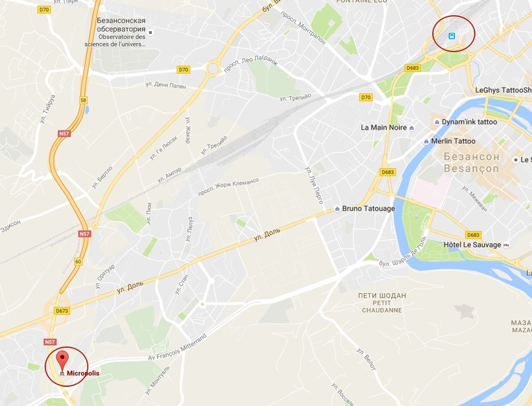Click the blue train station icon
The width and height of the screenshot is (532, 406).
click(452, 36)
